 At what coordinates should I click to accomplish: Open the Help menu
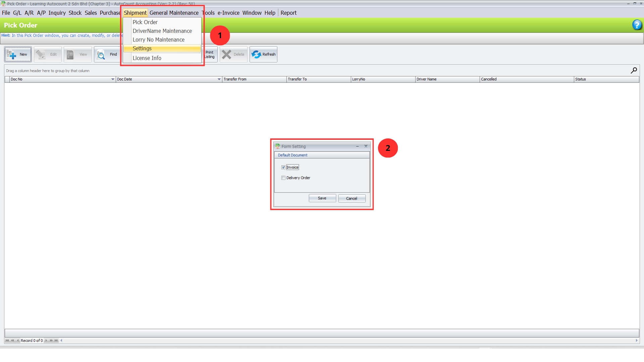pyautogui.click(x=270, y=13)
